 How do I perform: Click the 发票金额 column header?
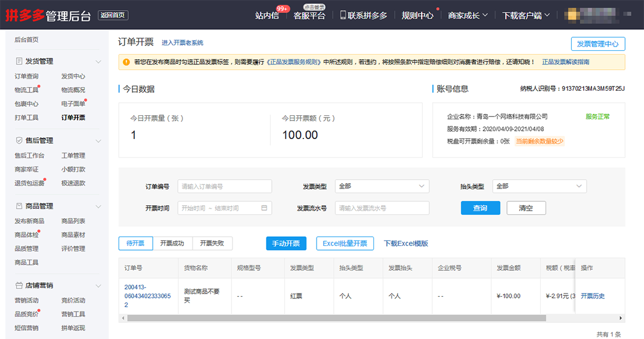(x=509, y=268)
